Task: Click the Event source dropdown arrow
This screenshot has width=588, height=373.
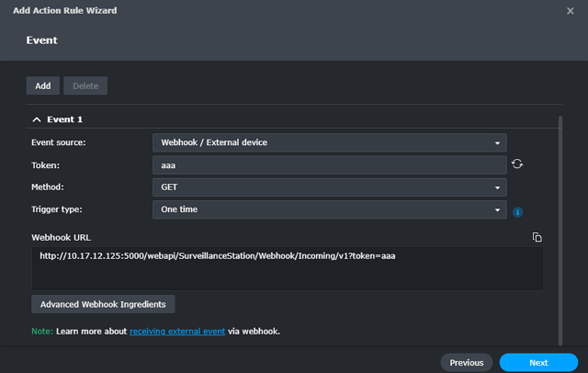Action: (497, 142)
